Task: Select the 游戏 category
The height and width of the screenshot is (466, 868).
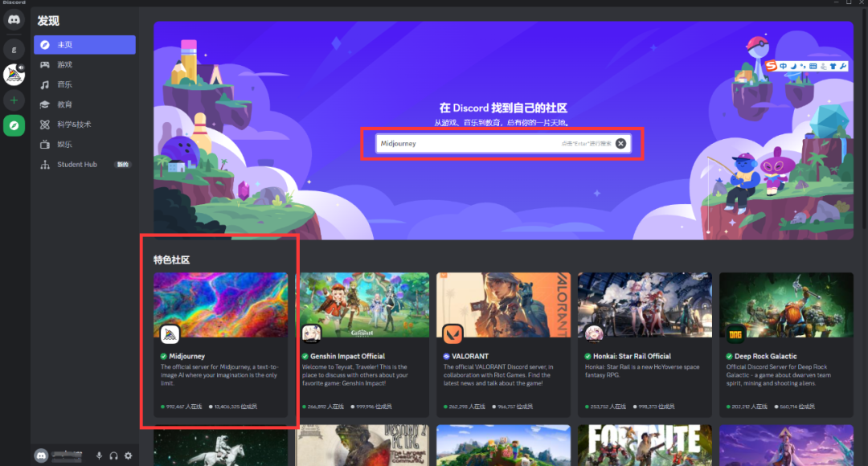Action: tap(84, 65)
